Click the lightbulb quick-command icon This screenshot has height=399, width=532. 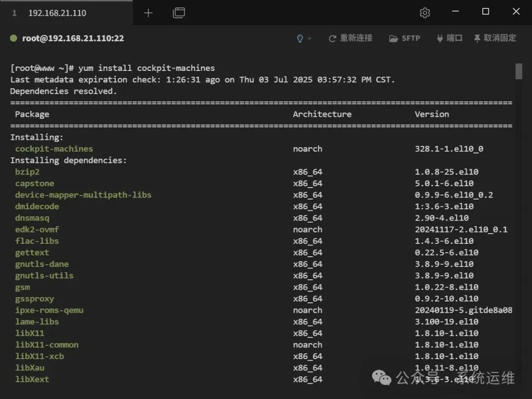pos(299,38)
